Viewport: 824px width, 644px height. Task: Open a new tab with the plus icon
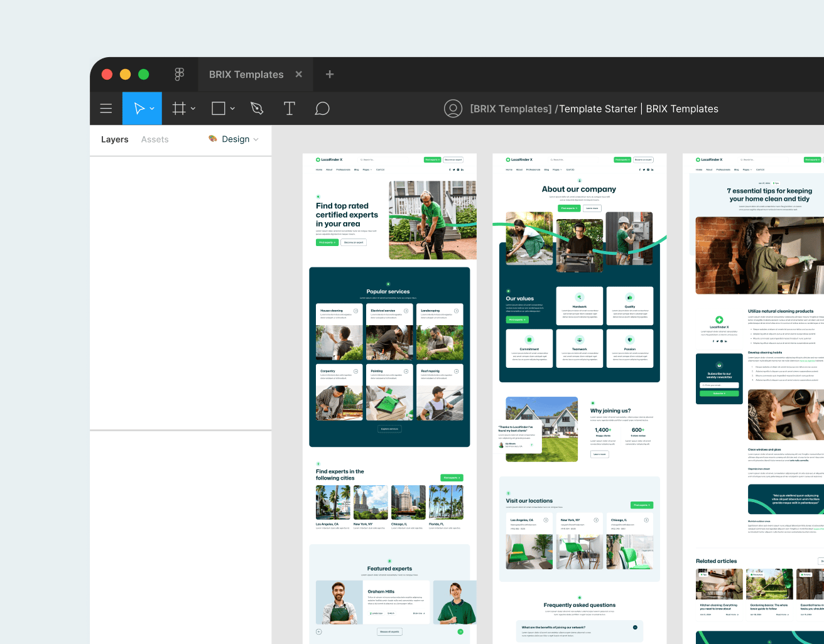330,74
